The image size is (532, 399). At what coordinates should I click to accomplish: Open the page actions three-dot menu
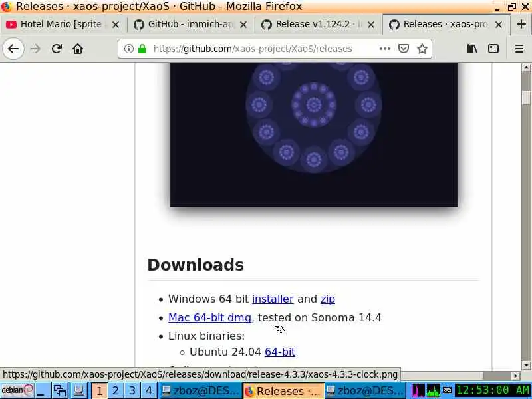[385, 49]
